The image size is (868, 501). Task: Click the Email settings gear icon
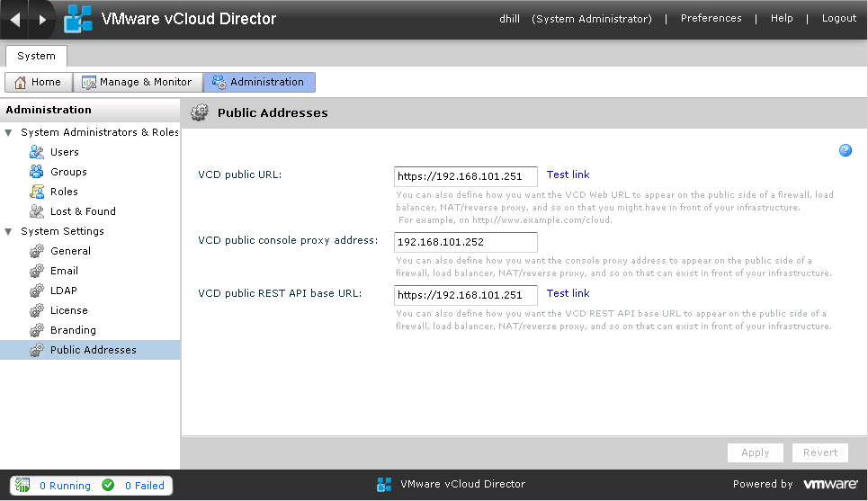click(37, 271)
